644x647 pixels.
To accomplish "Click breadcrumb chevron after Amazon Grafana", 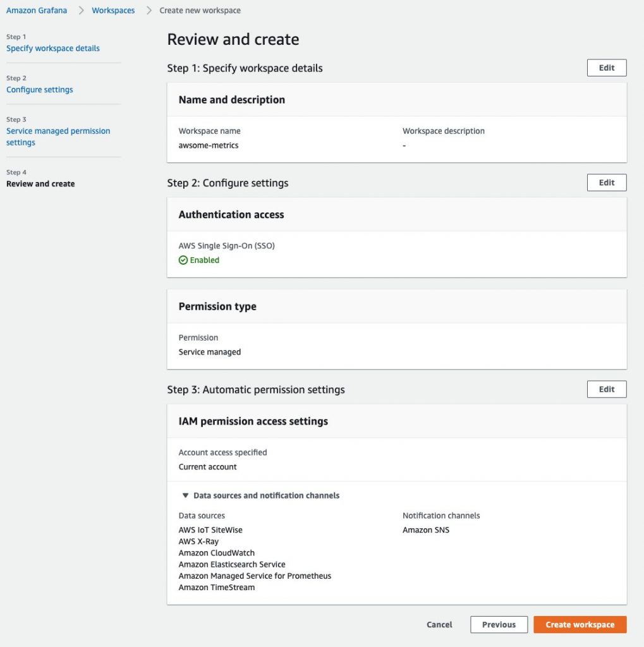I will pos(81,10).
